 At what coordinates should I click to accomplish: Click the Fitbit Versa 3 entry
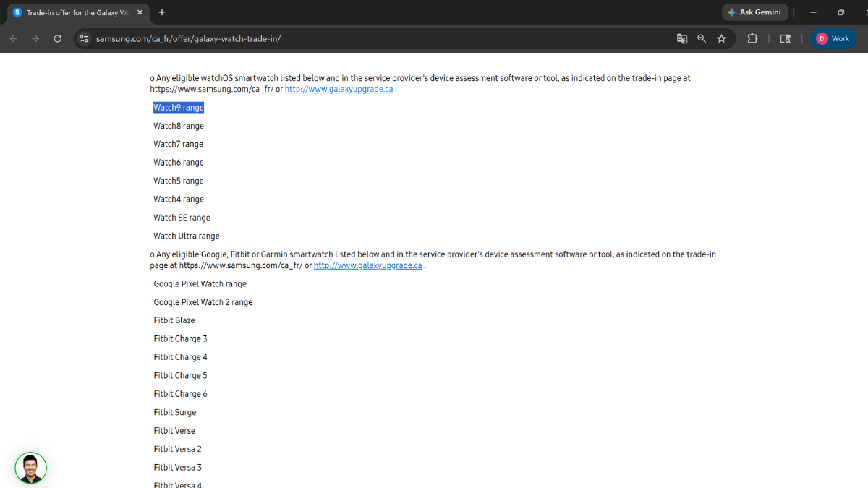point(177,468)
